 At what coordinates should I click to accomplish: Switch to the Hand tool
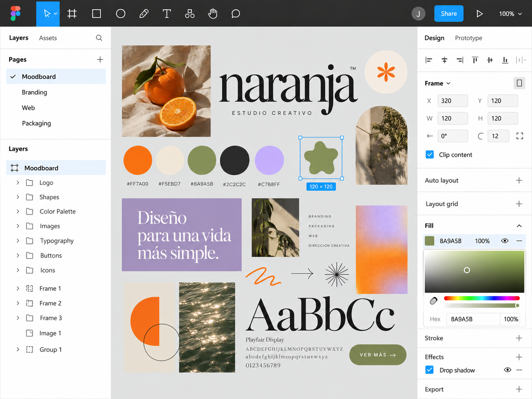click(213, 14)
